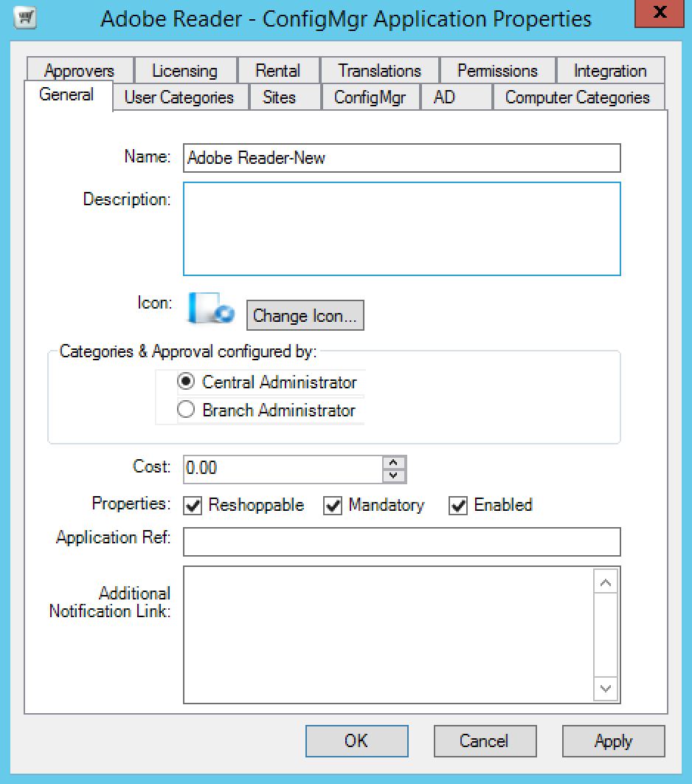
Task: Uncheck the Reshoppable checkbox
Action: [193, 506]
